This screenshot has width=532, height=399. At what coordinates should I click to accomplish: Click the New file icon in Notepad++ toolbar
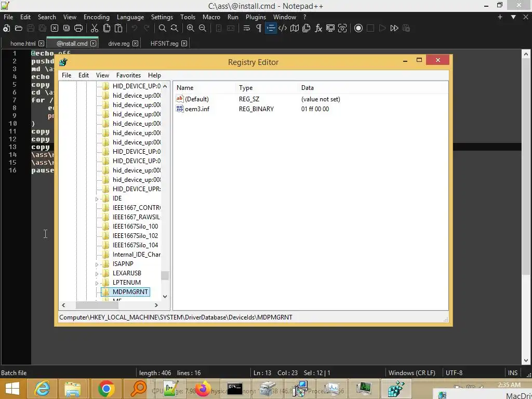[6, 28]
